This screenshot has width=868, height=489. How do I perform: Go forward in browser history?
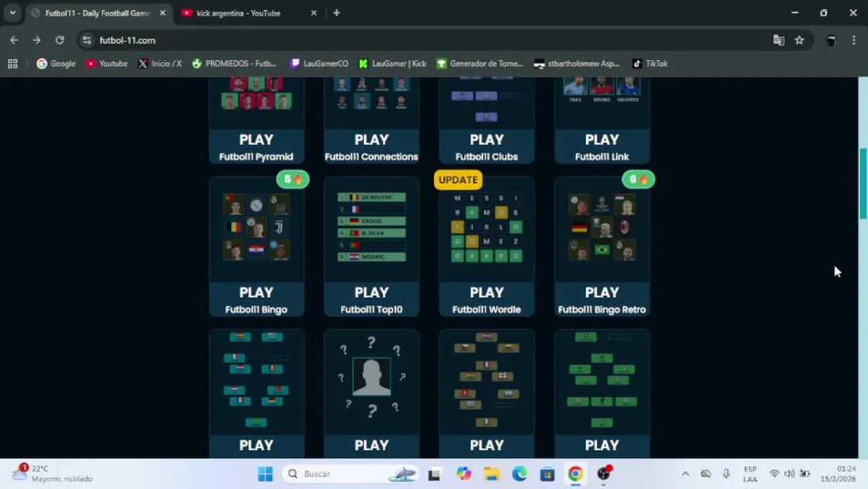point(37,41)
